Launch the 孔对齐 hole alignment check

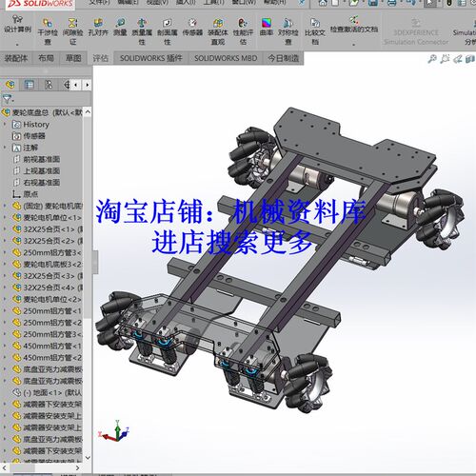point(98,27)
